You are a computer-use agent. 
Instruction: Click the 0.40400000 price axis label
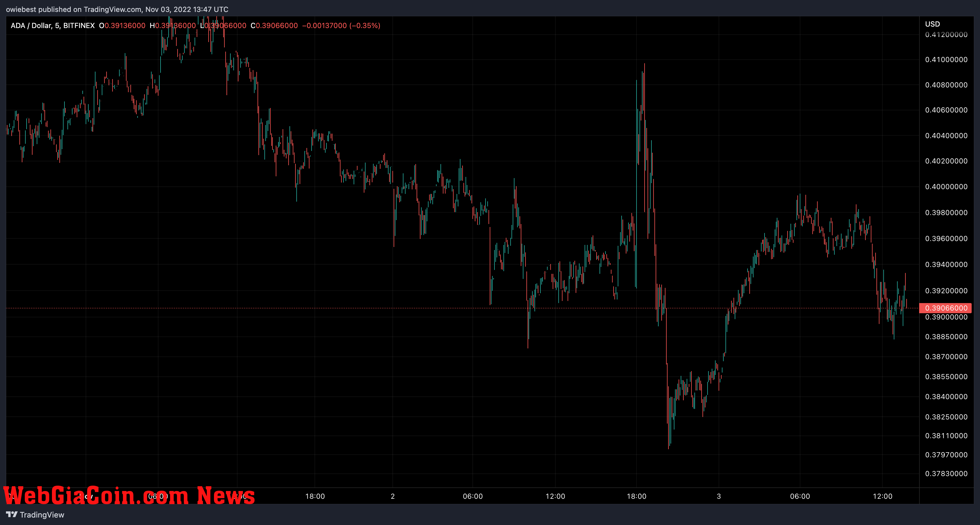click(946, 135)
